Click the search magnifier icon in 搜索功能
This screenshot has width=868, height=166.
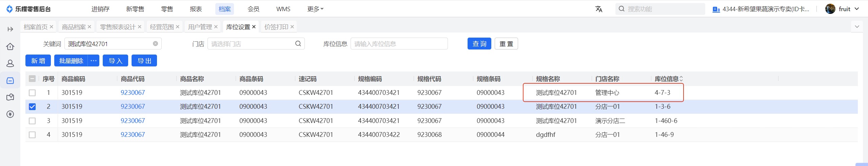[x=622, y=9]
